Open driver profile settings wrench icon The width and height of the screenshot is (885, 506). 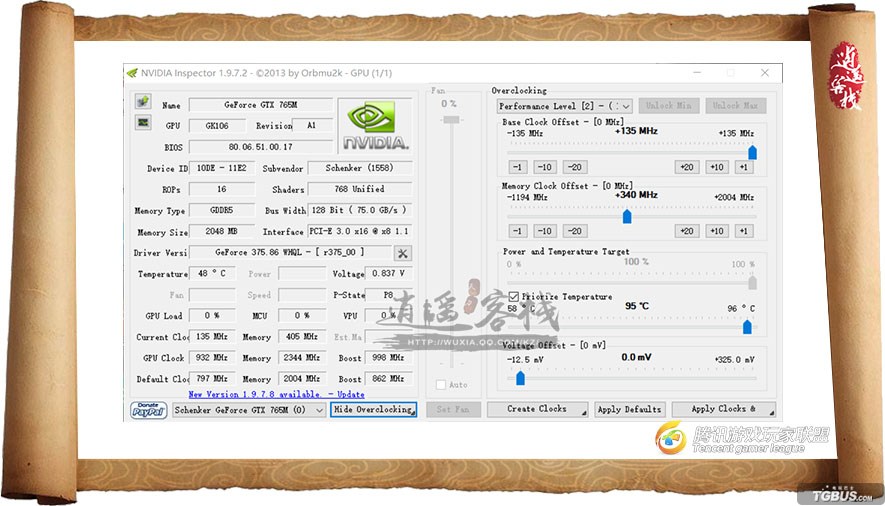402,253
